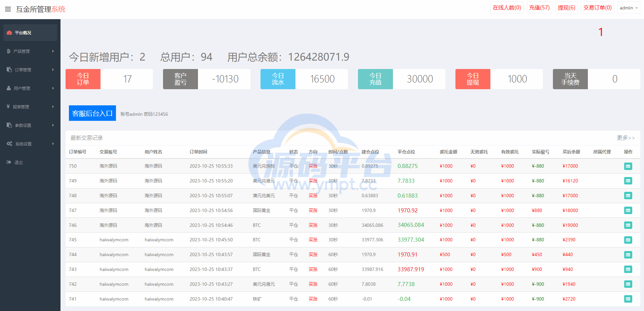Viewport: 644px width, 311px height.
Task: Open details icon for order 744
Action: click(x=628, y=255)
